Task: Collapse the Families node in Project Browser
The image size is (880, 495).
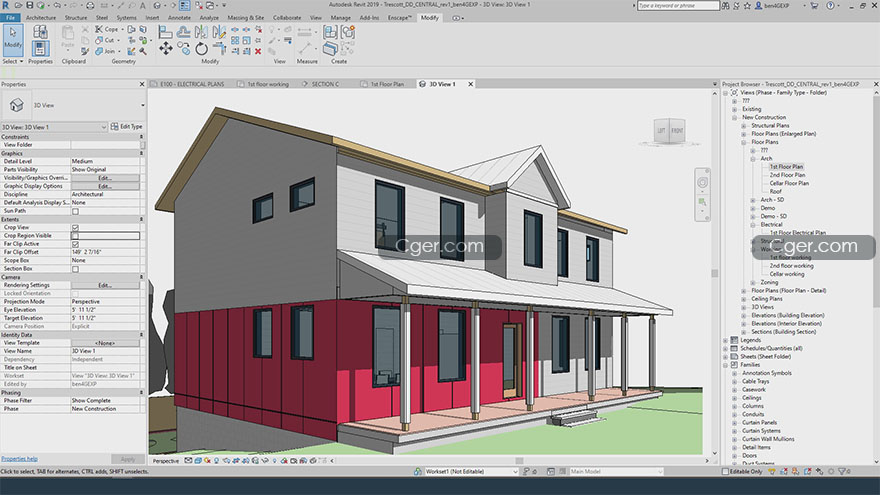Action: 726,365
